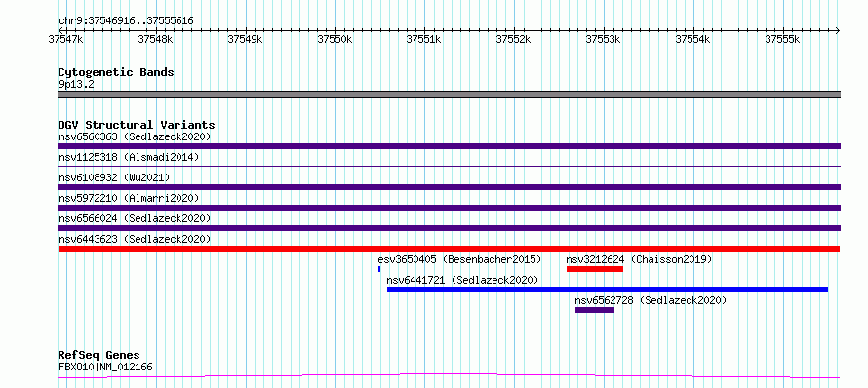Select the nsv5972210 purple variant bar

[x=449, y=208]
